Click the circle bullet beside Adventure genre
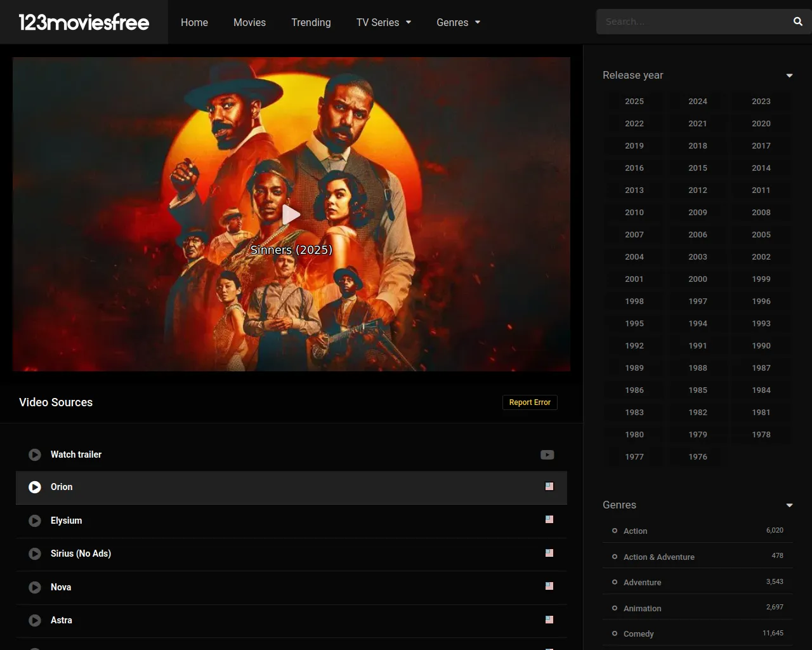812x650 pixels. [x=615, y=582]
